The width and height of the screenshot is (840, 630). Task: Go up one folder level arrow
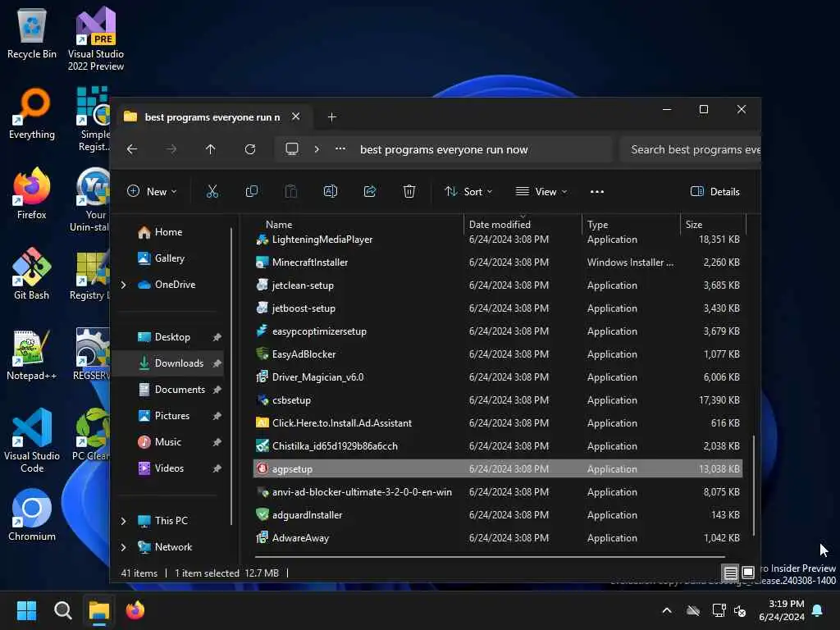point(211,149)
